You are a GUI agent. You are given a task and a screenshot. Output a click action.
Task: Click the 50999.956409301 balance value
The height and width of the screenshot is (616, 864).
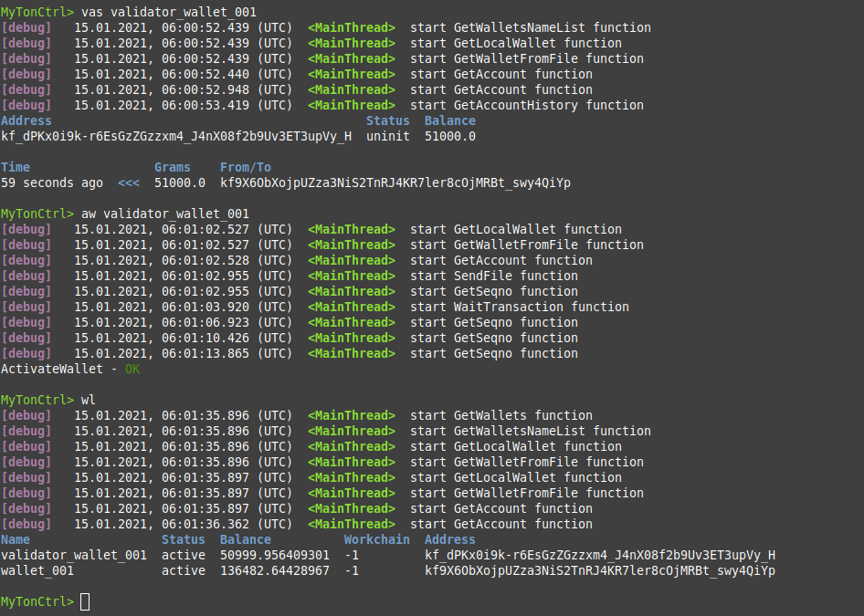pos(274,555)
